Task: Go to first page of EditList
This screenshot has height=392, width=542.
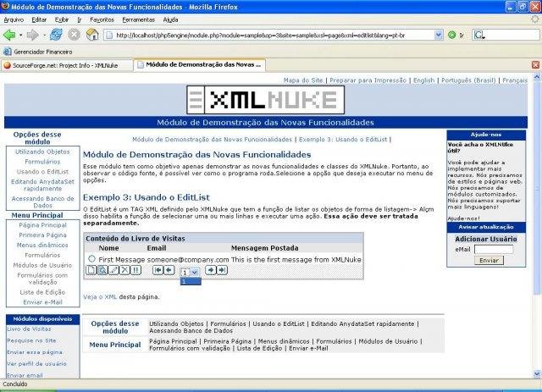Action: pyautogui.click(x=158, y=270)
